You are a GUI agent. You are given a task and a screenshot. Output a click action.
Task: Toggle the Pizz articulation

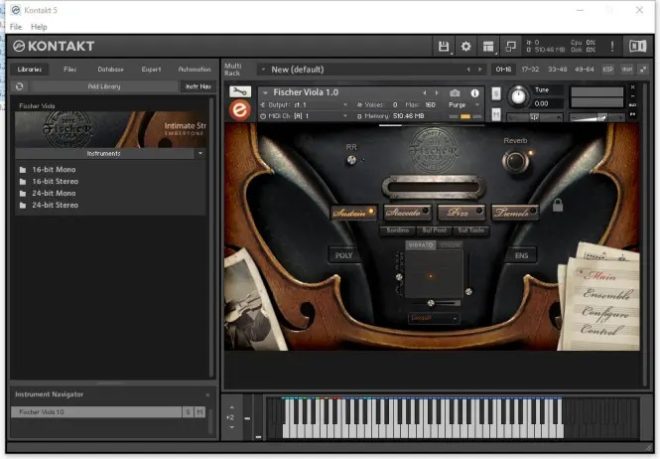tap(461, 212)
